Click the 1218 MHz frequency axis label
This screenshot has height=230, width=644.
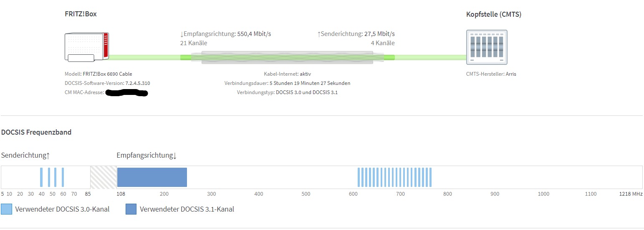[631, 194]
